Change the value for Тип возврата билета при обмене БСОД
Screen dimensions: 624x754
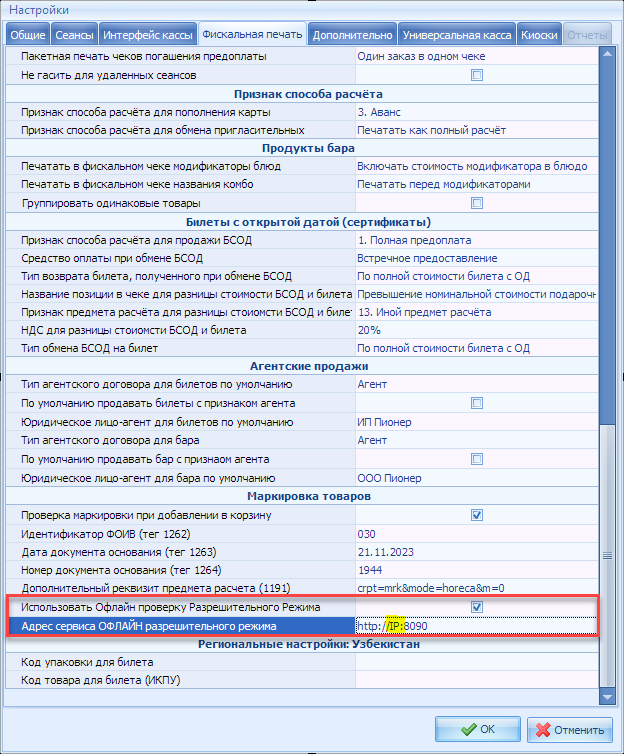(476, 276)
